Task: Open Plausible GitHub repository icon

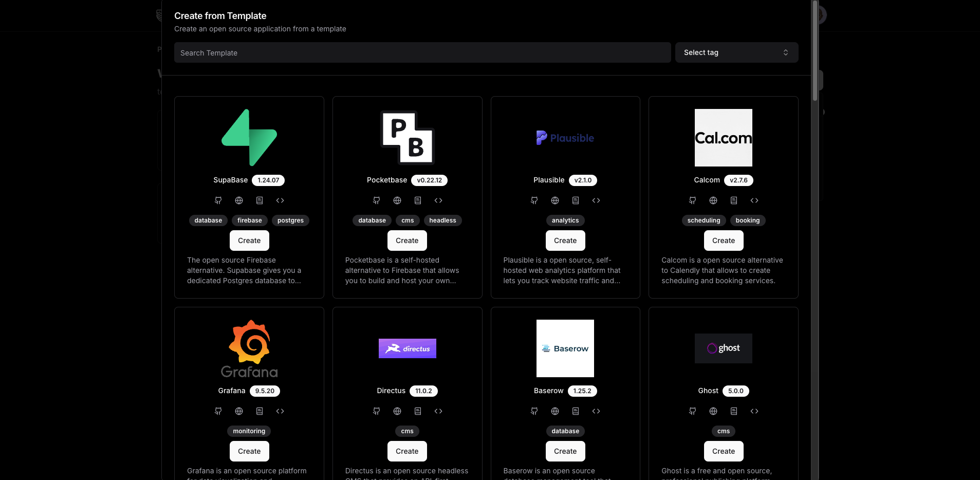Action: 534,200
